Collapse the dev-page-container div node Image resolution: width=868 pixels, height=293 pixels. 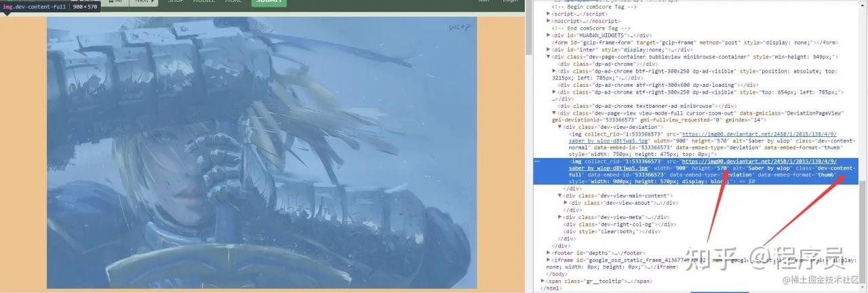pos(549,57)
